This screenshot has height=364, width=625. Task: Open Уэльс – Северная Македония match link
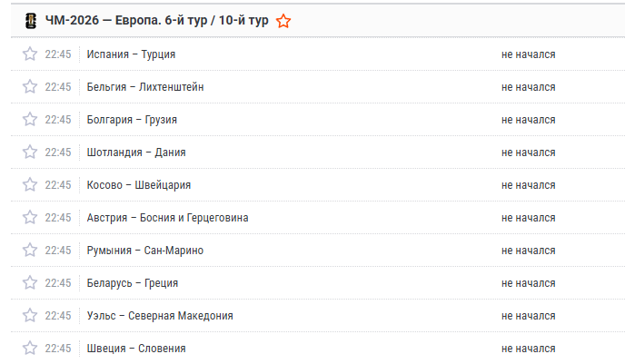coord(160,316)
